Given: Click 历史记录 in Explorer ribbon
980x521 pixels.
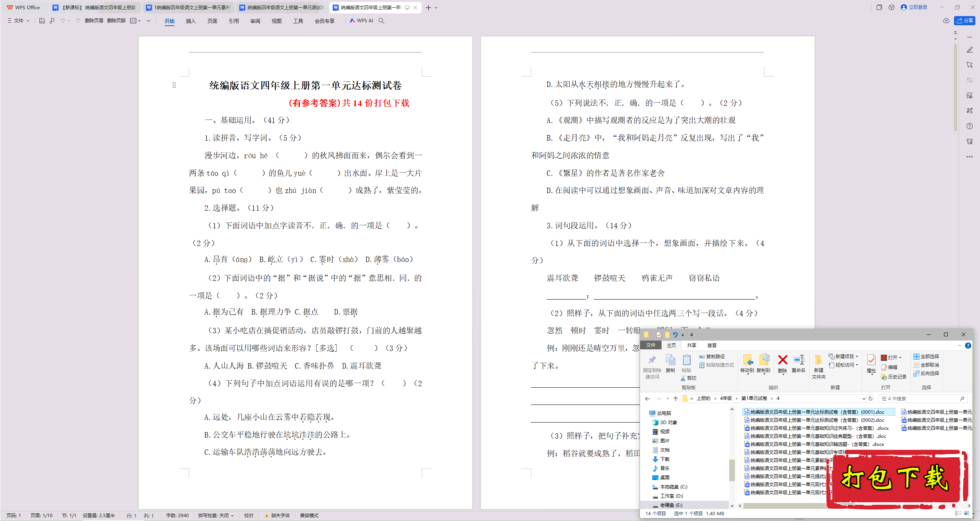Looking at the screenshot, I should 894,377.
